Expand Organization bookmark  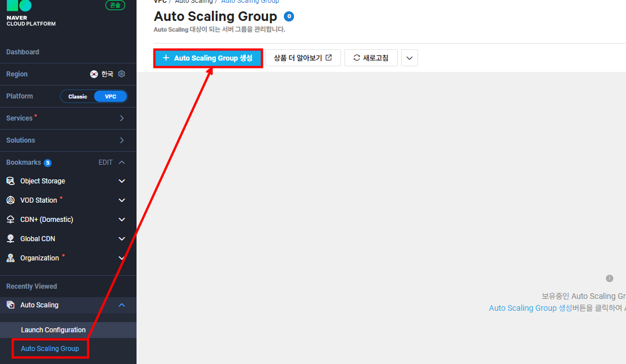point(122,258)
